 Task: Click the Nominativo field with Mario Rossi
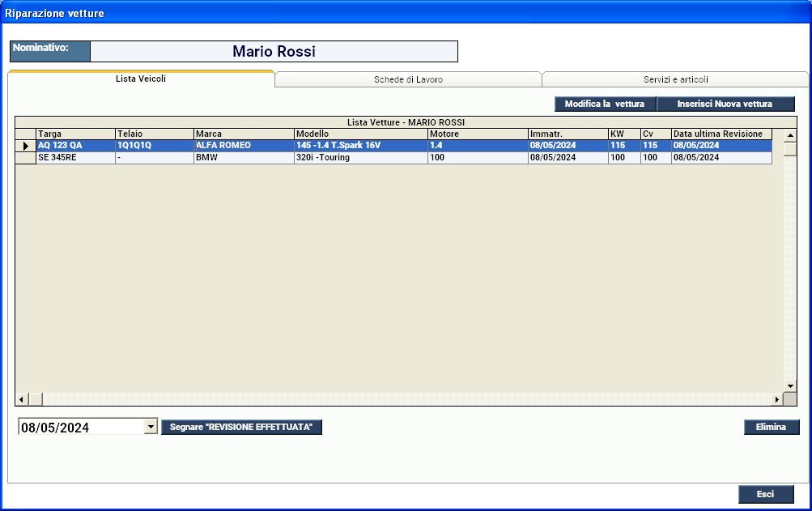pos(274,52)
